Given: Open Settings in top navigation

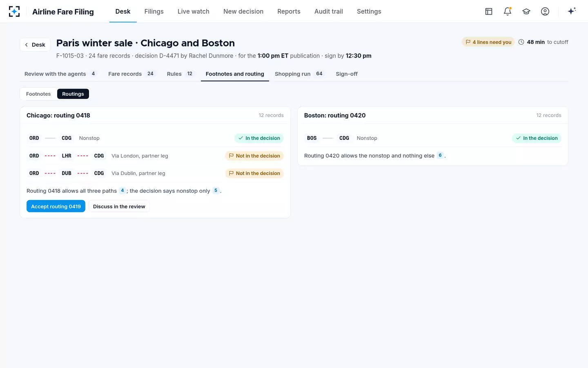Looking at the screenshot, I should 369,11.
